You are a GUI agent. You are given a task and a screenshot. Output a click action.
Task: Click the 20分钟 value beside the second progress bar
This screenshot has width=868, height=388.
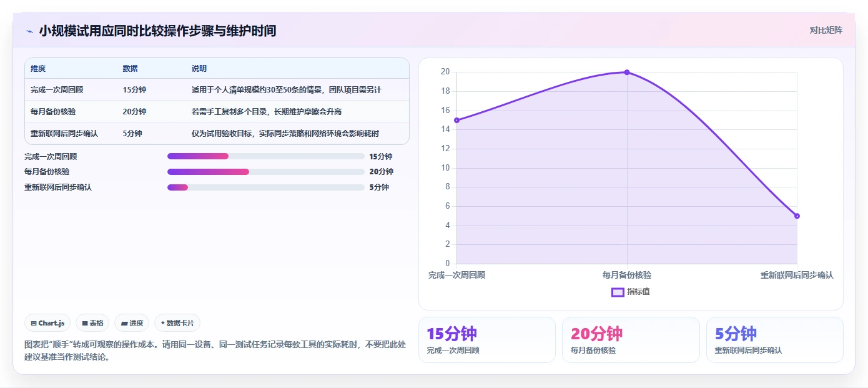coord(381,172)
